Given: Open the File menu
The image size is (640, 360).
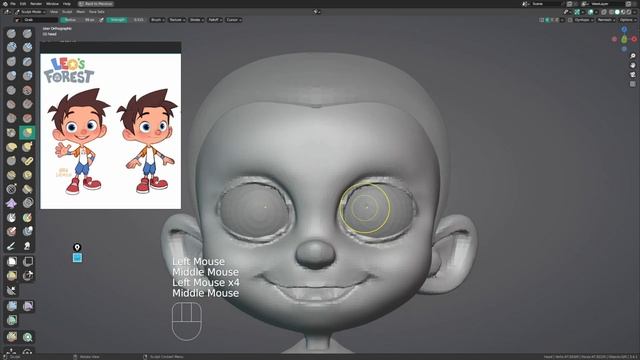Looking at the screenshot, I should point(13,4).
